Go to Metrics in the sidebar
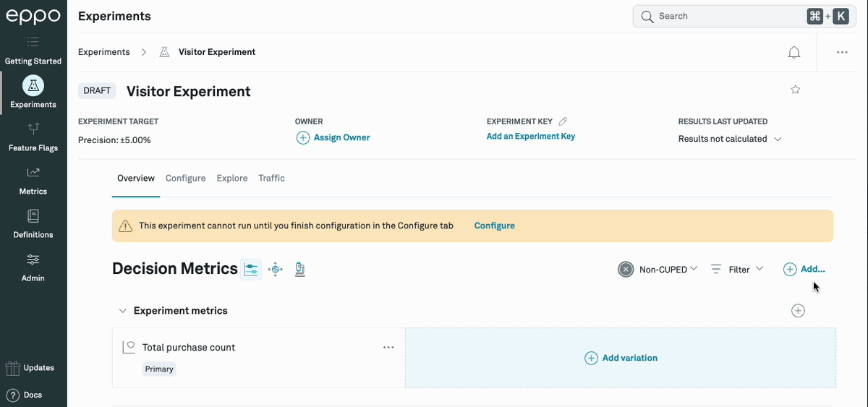Screen dimensions: 868x407 click(33, 181)
